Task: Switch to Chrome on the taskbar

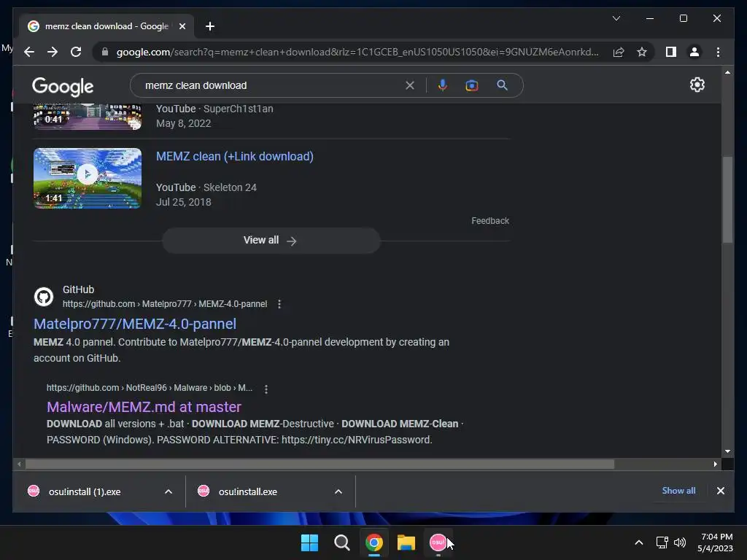Action: (x=374, y=542)
